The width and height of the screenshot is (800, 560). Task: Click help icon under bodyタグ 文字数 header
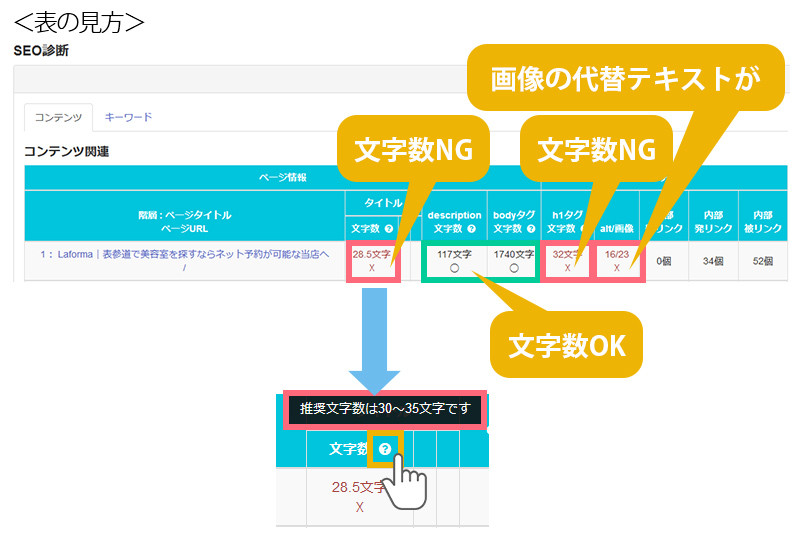tap(530, 229)
